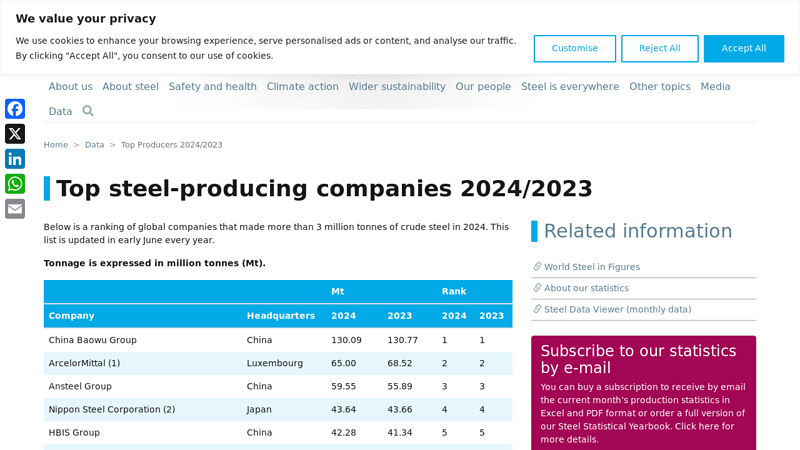Select Nippon Steel Corporation (2) cell

(x=112, y=409)
